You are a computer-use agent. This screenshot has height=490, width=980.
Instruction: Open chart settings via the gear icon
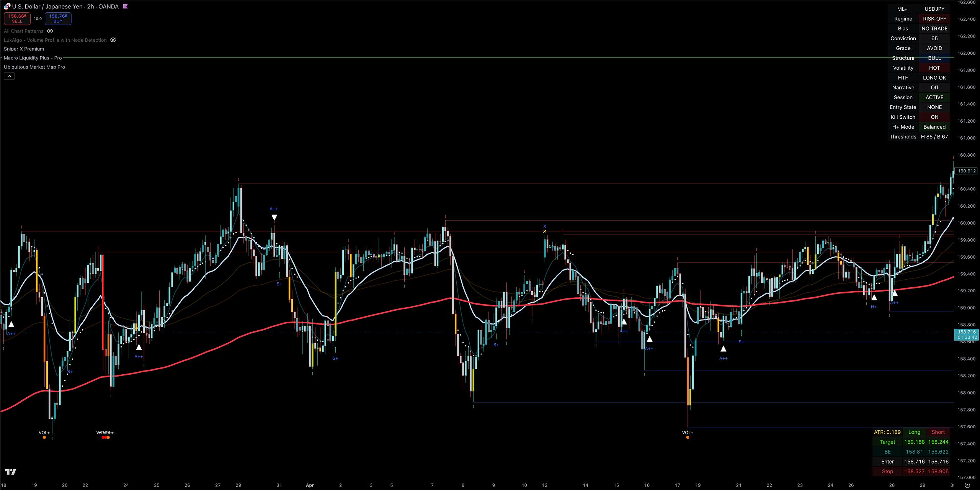click(967, 485)
